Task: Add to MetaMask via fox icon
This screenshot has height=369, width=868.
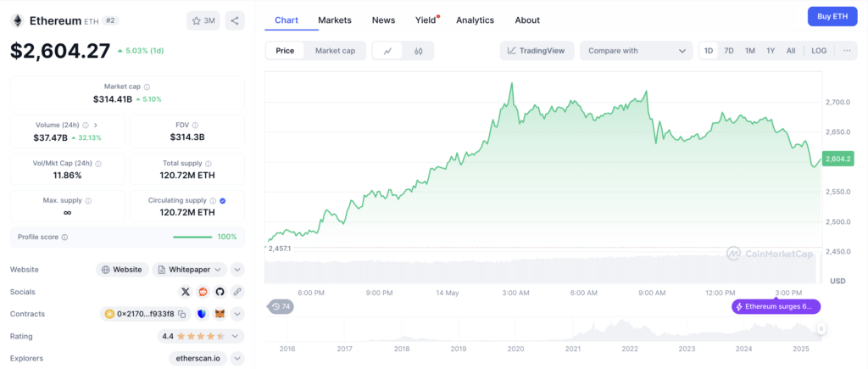Action: 220,314
